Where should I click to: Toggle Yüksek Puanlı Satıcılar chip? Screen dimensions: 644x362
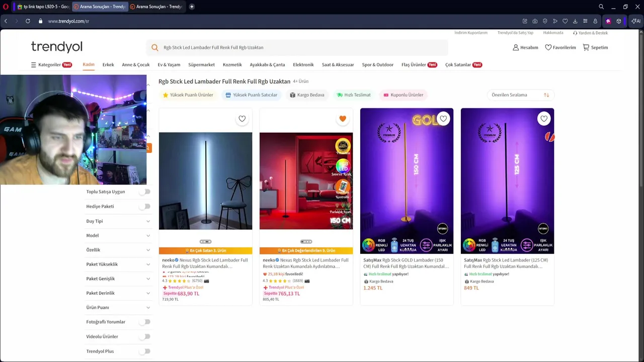(251, 95)
